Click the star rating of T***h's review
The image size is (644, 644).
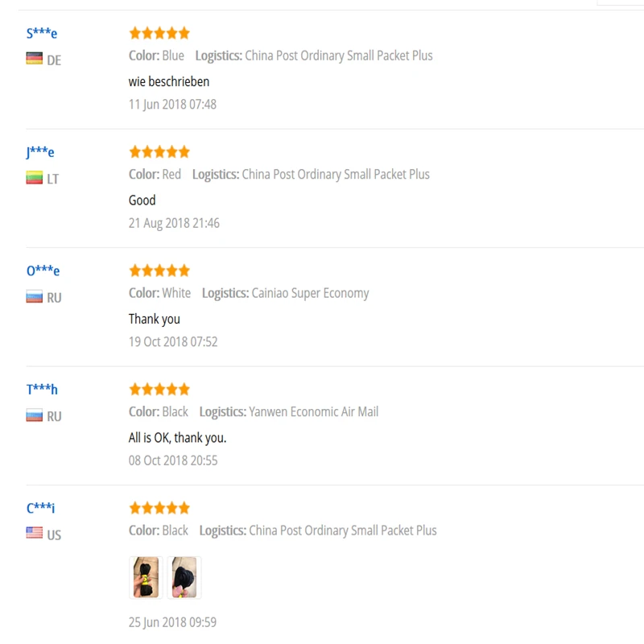pyautogui.click(x=159, y=389)
